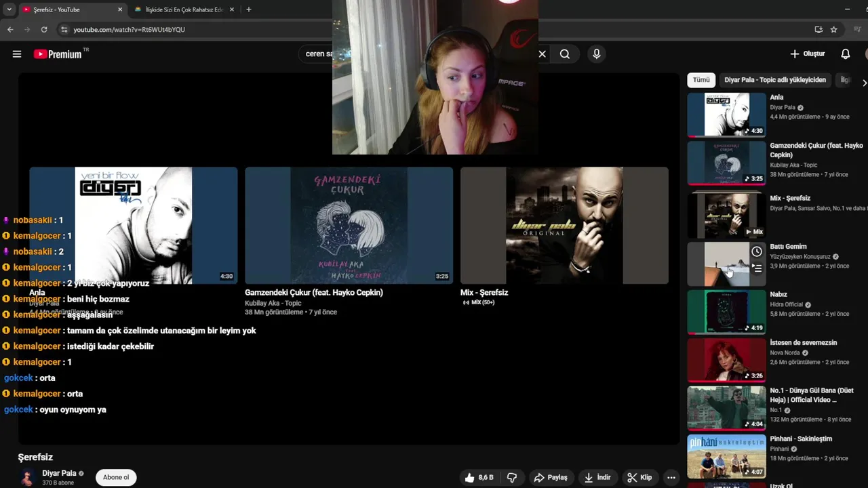Close the İlişkide Sizi En Çok tab
The height and width of the screenshot is (488, 868).
coord(232,9)
